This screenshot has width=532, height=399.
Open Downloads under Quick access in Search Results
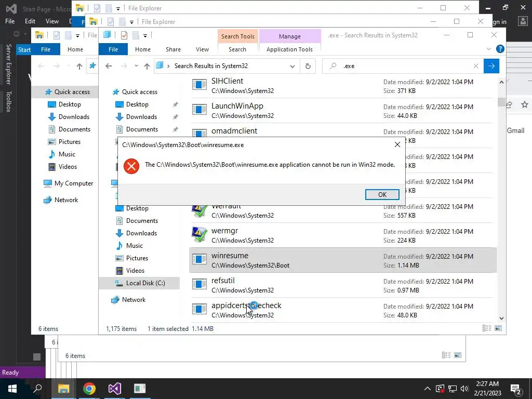pos(141,117)
